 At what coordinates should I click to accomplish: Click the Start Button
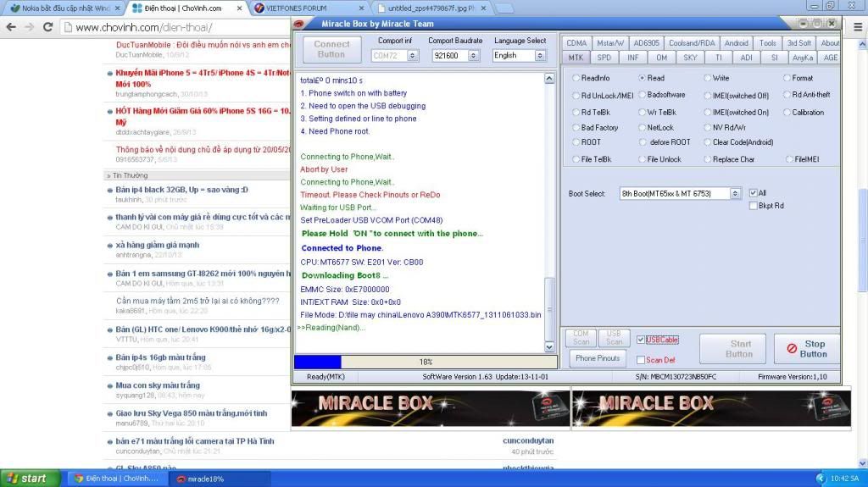click(733, 349)
